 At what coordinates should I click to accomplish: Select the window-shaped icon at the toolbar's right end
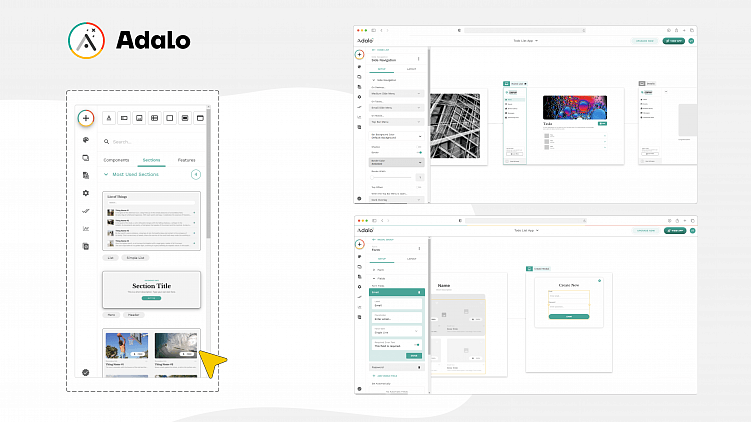coord(200,118)
